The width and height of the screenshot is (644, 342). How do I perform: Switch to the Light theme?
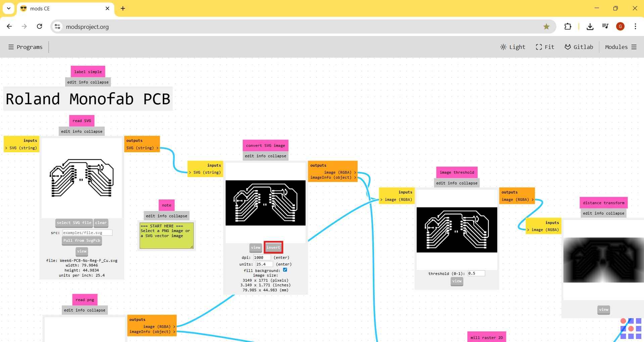point(513,47)
